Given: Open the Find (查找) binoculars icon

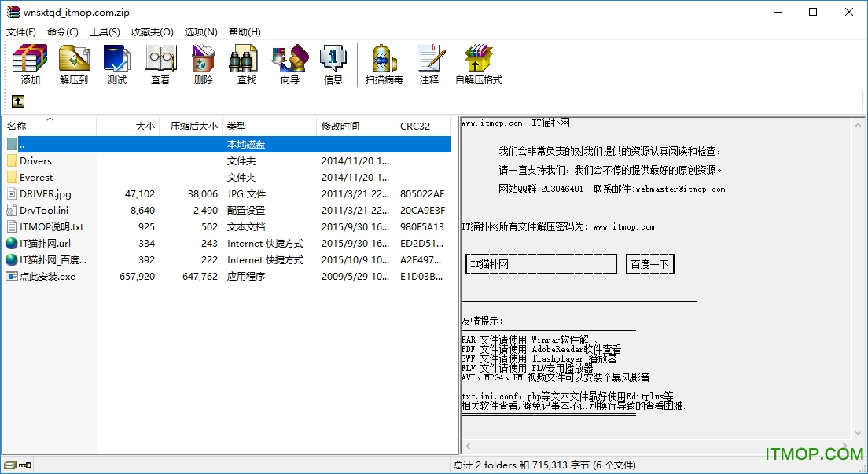Looking at the screenshot, I should pos(247,64).
